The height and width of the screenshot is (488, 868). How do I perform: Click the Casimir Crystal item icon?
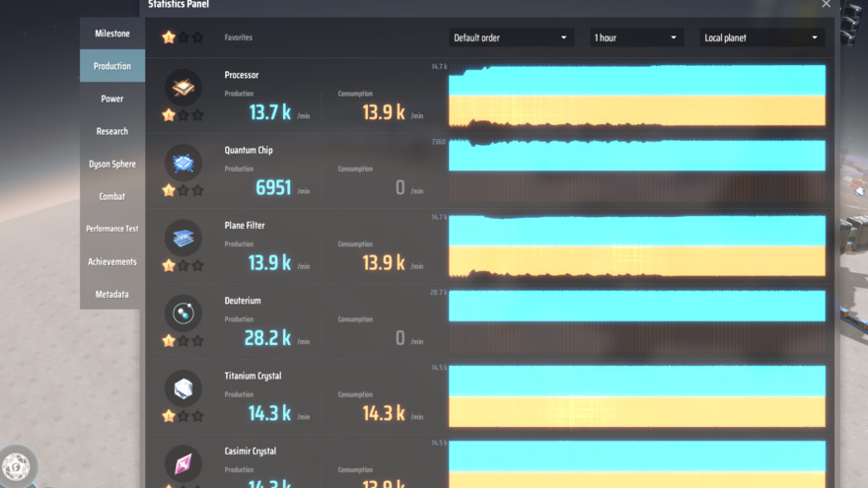point(183,462)
